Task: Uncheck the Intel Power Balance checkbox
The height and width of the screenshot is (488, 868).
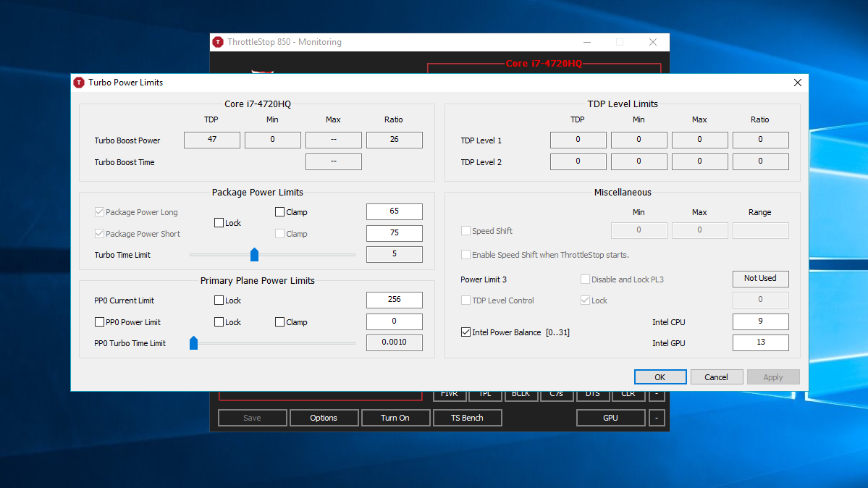Action: tap(466, 332)
